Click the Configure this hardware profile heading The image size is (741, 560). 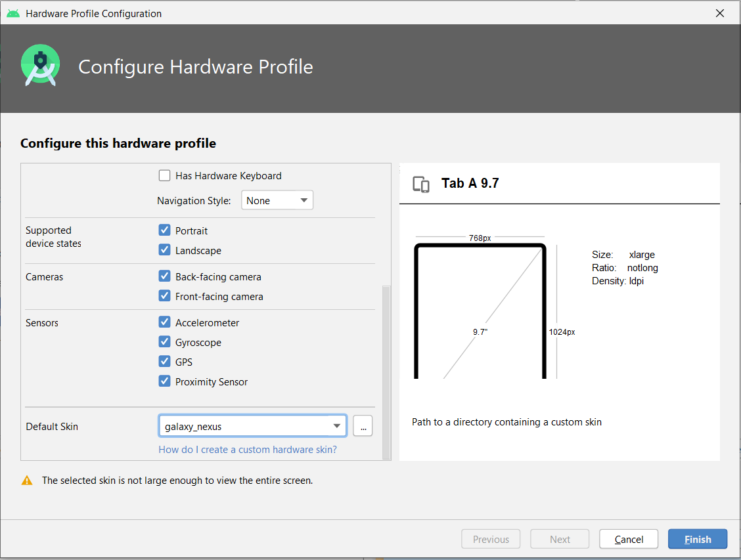click(118, 144)
